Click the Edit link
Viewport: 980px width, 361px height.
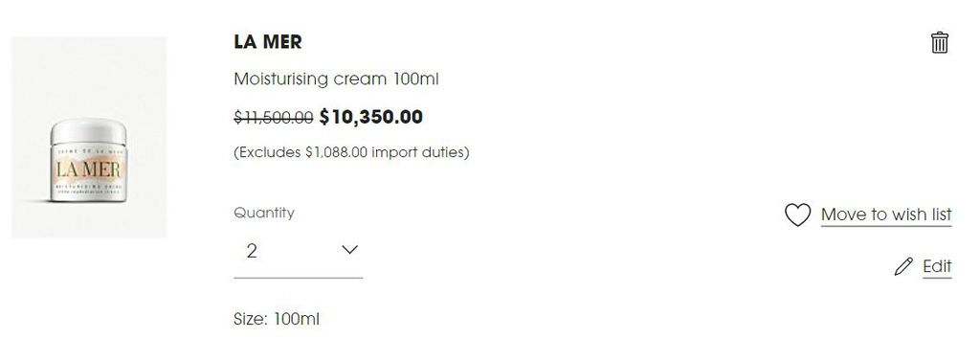[x=937, y=266]
